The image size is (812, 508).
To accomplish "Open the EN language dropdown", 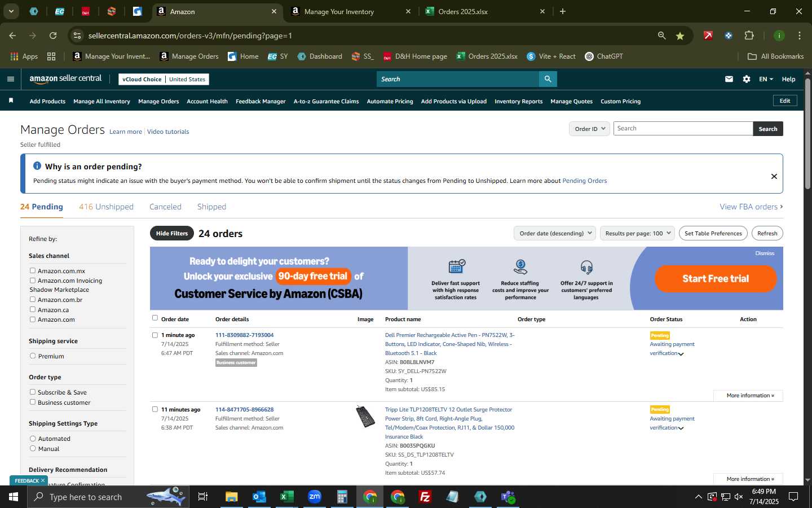I will click(766, 79).
